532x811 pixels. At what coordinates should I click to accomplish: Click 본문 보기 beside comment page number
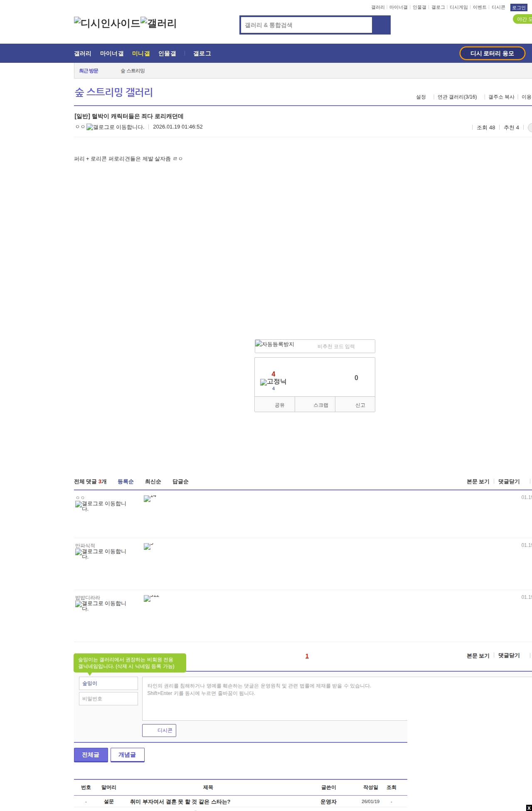tap(478, 656)
